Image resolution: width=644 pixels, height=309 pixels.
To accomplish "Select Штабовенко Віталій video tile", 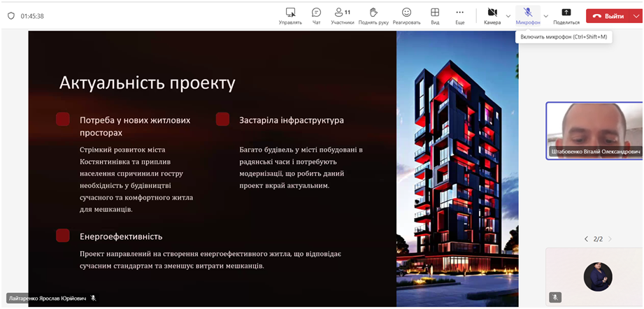I will coord(593,131).
